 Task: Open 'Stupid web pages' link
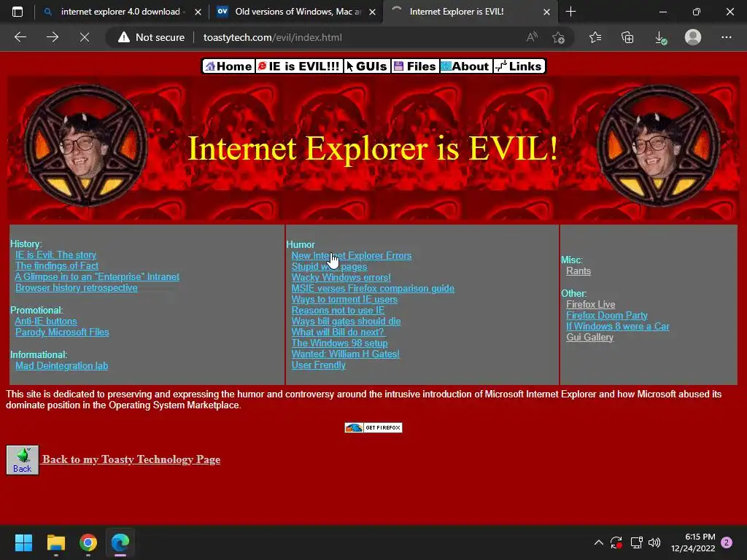pyautogui.click(x=329, y=267)
